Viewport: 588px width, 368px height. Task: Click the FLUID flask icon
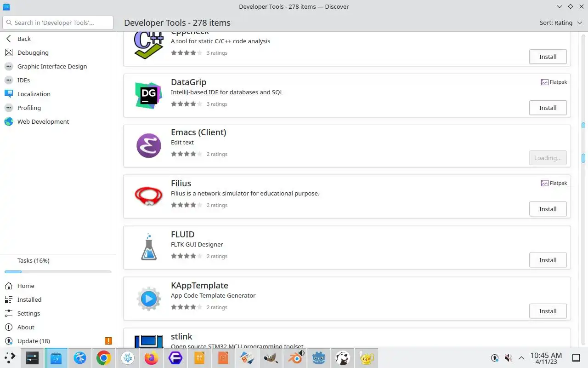point(148,247)
